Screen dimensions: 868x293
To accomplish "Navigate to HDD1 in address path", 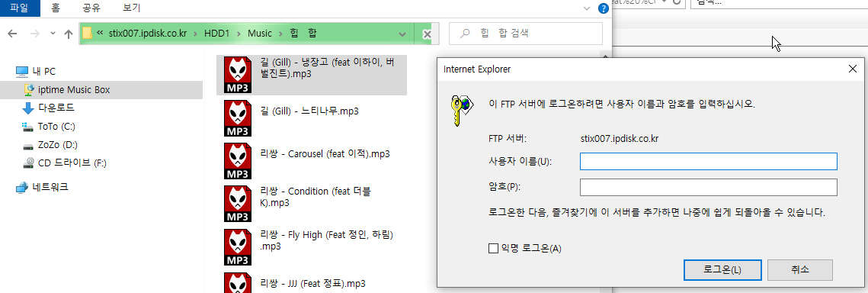I will (x=216, y=34).
